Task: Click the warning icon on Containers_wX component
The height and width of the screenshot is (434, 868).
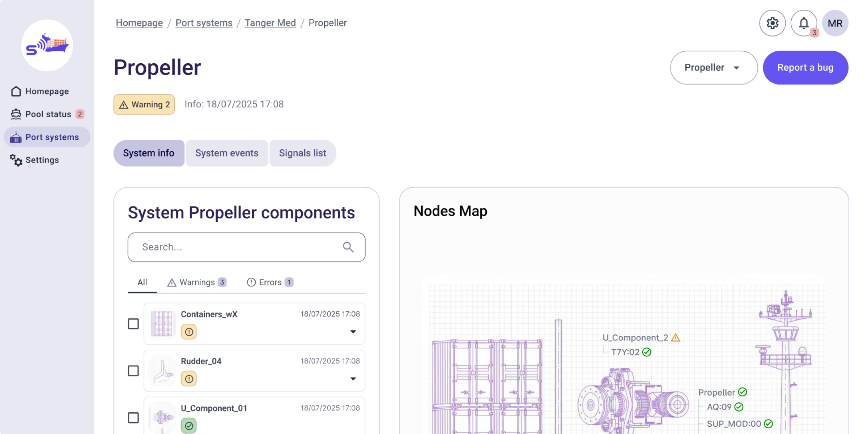Action: point(188,331)
